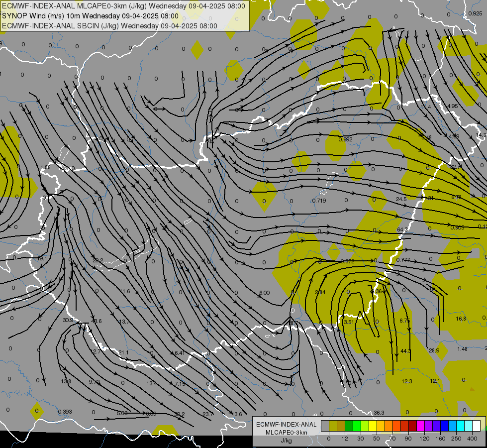Click the 44.3 map value
This screenshot has width=487, height=448.
tap(405, 351)
